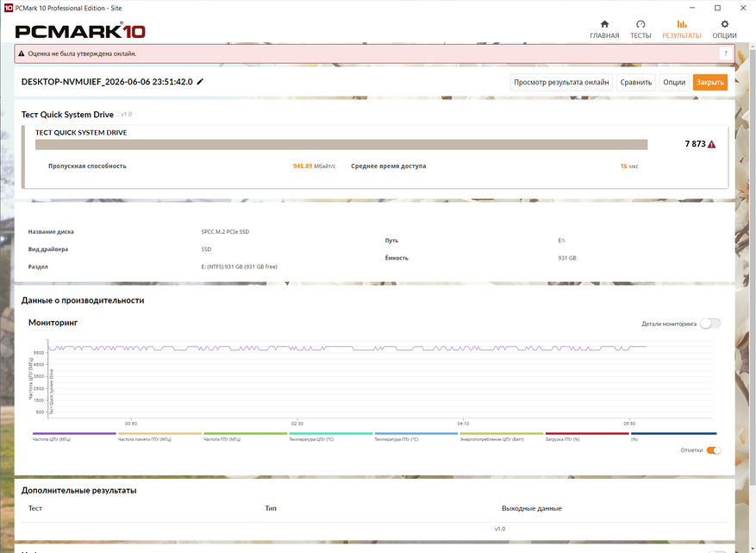756x553 pixels.
Task: Disable the Отметки toggle
Action: point(714,450)
